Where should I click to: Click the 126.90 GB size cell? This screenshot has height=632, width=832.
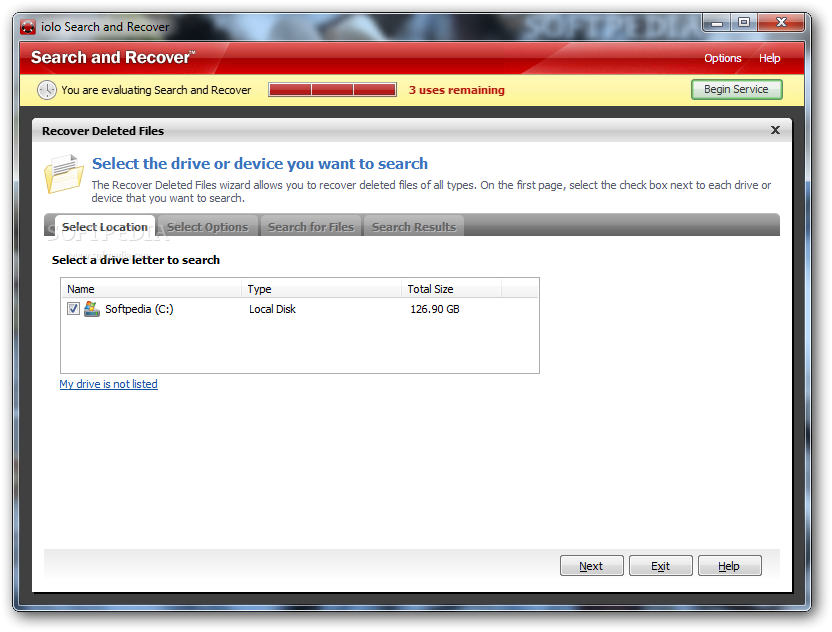click(435, 309)
